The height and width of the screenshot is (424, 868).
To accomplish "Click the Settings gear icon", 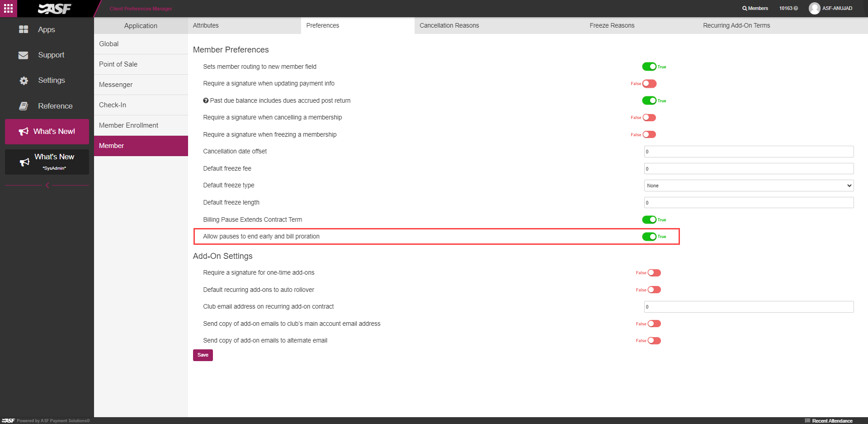I will (x=24, y=81).
